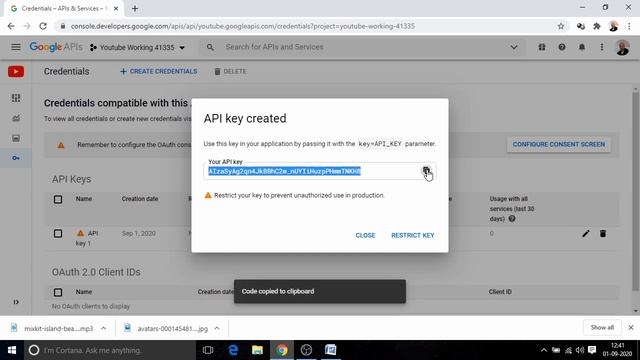Click the Cortana search box
Screen dimensions: 640x360
point(110,350)
